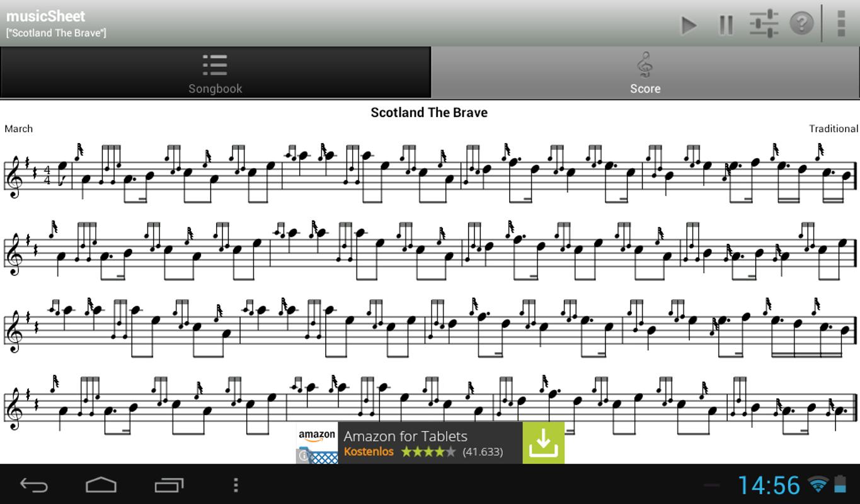
Task: Tap the Android home button
Action: (101, 484)
